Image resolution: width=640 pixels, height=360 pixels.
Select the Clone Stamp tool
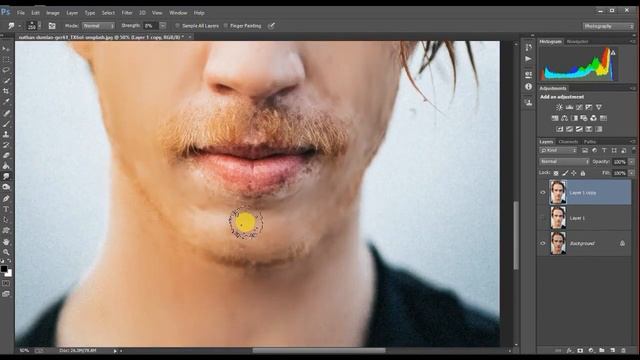click(6, 134)
